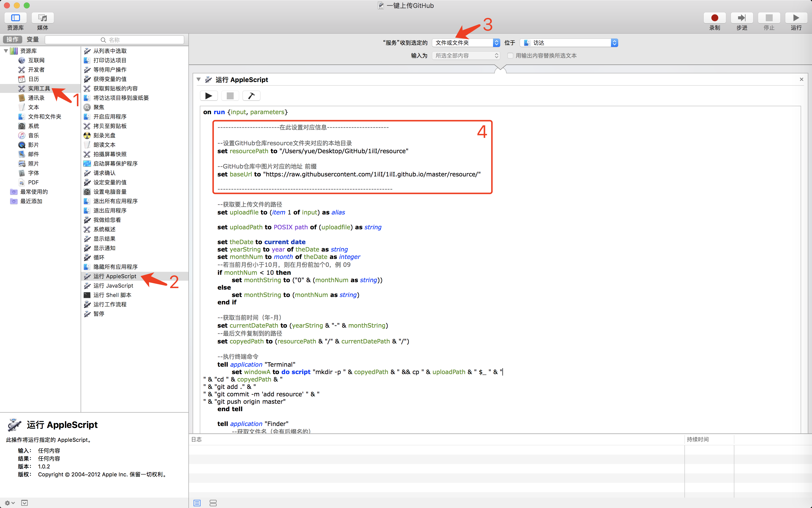Collapse the Run AppleScript action disclosure triangle
The width and height of the screenshot is (812, 508).
click(199, 80)
